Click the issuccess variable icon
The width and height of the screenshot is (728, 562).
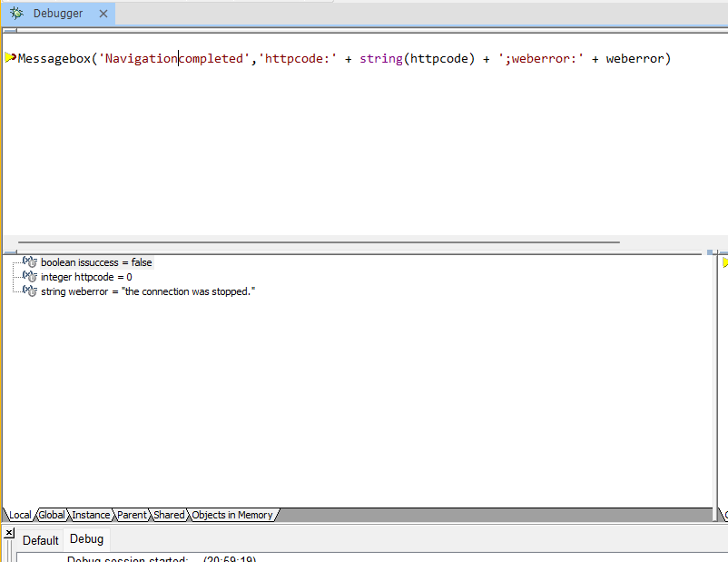(x=29, y=262)
